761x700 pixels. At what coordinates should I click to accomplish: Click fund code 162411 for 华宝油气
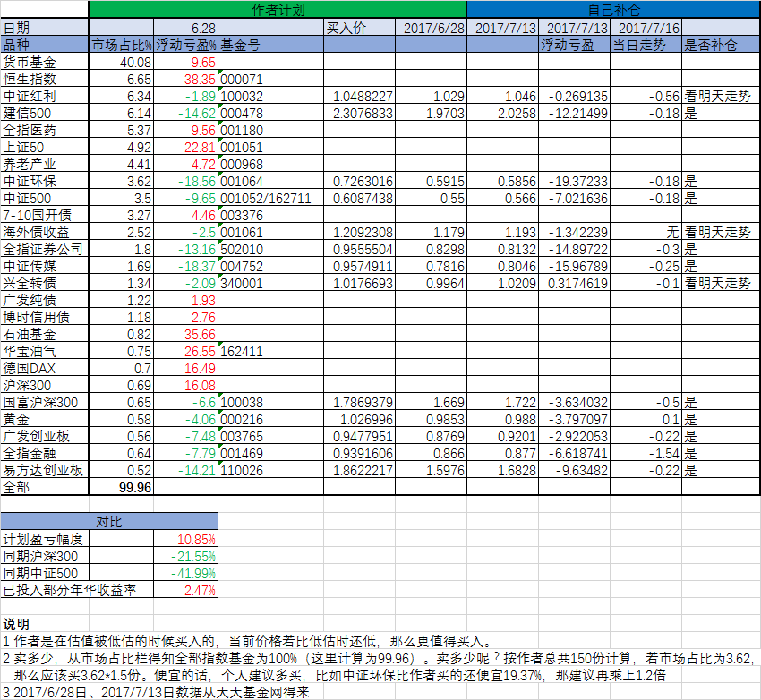[270, 350]
